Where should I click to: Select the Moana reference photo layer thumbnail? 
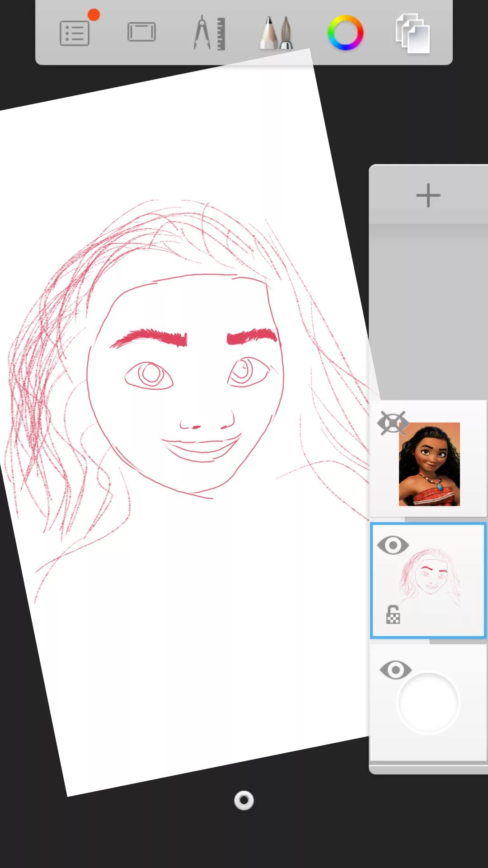coord(429,464)
